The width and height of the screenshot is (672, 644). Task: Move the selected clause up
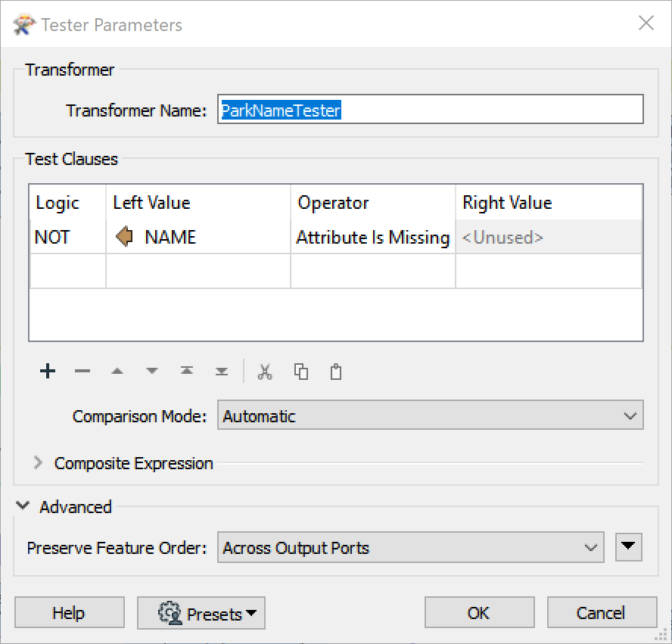tap(117, 371)
